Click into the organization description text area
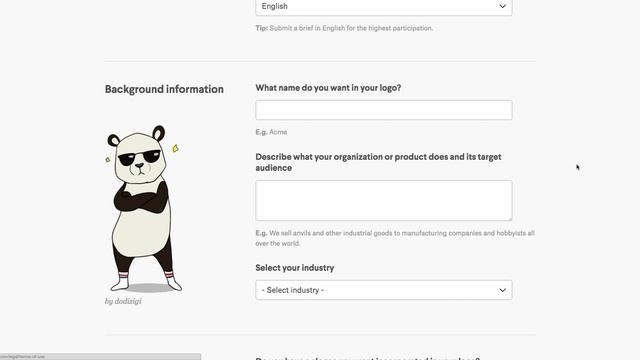The height and width of the screenshot is (360, 640). pos(384,200)
